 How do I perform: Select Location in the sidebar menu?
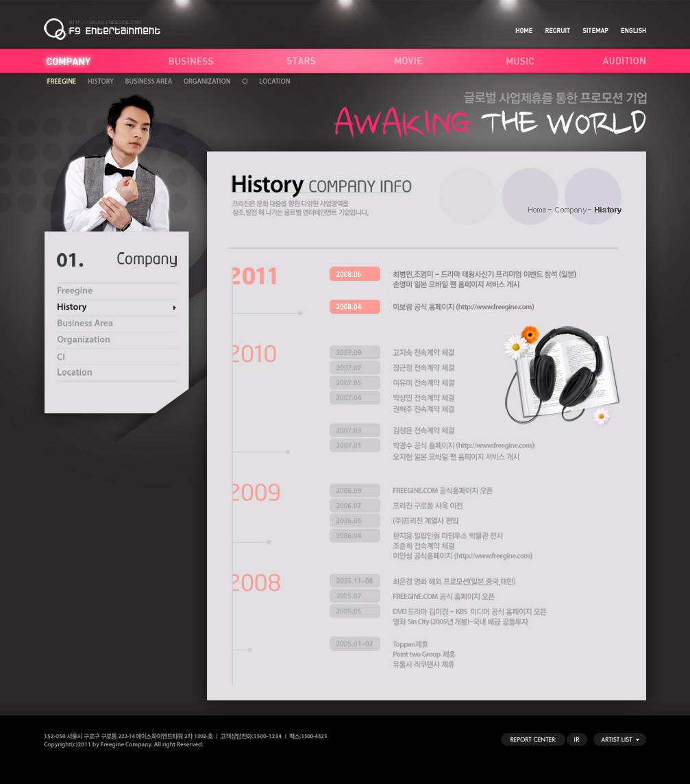pyautogui.click(x=75, y=373)
